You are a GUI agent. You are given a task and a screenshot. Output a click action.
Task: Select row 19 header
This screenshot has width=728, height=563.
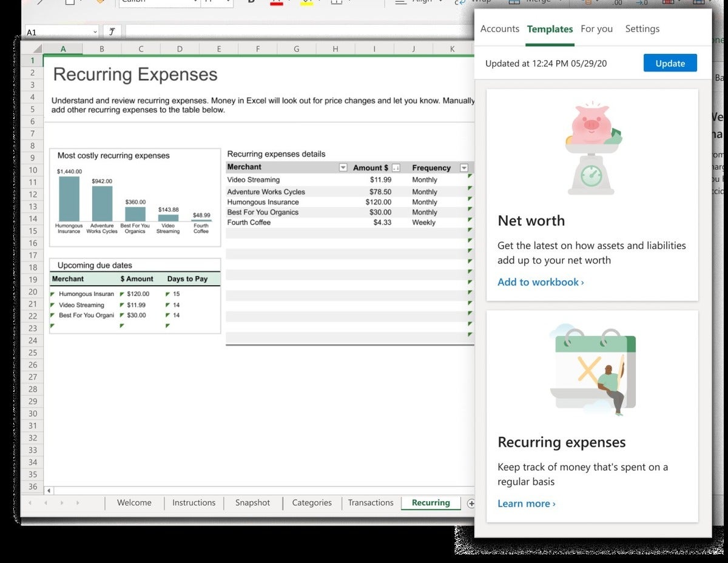coord(32,280)
